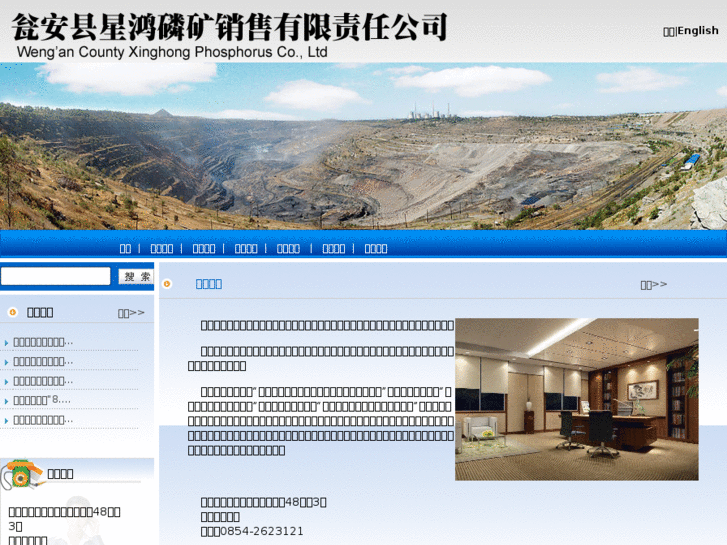The width and height of the screenshot is (727, 545).
Task: Open the third item in blue navigation bar
Action: coord(204,249)
